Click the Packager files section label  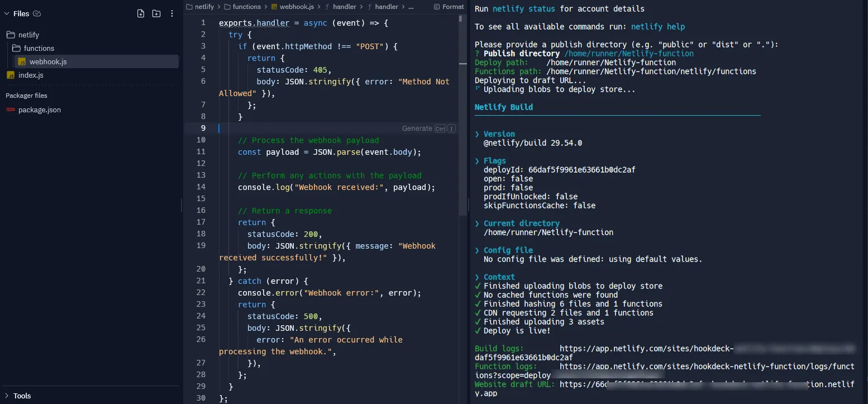[26, 96]
